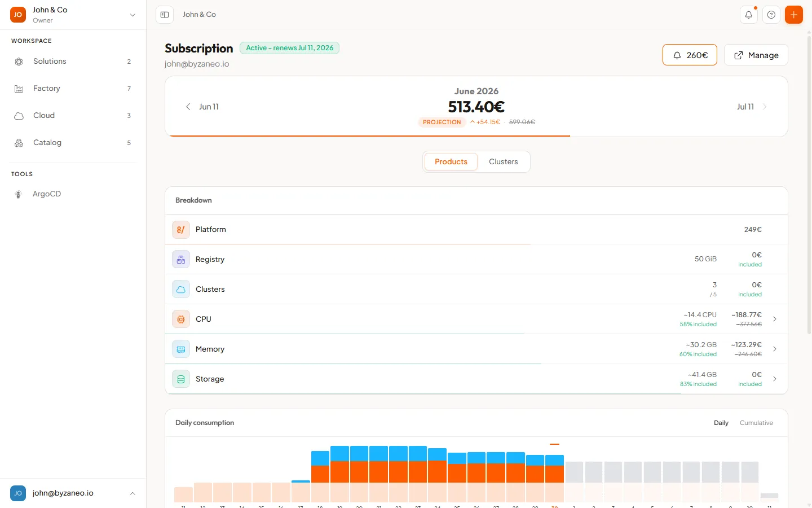
Task: Expand the Memory row chevron
Action: point(775,349)
